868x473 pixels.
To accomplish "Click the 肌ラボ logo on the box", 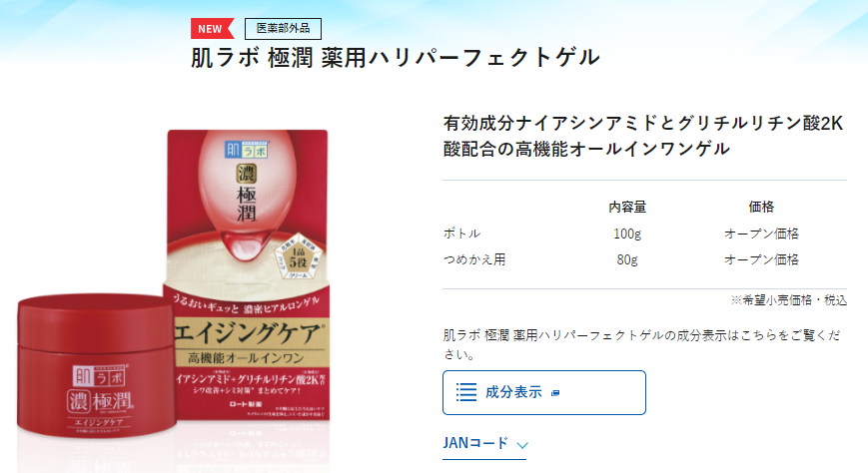I will point(247,150).
